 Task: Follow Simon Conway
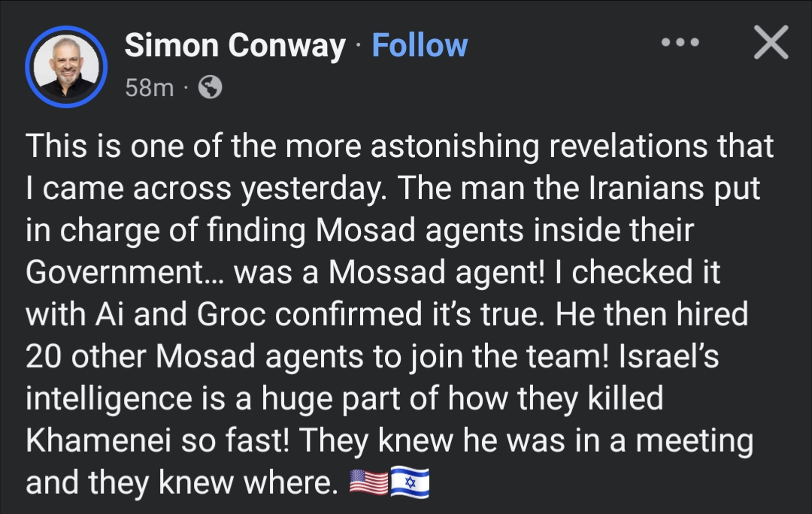(420, 46)
